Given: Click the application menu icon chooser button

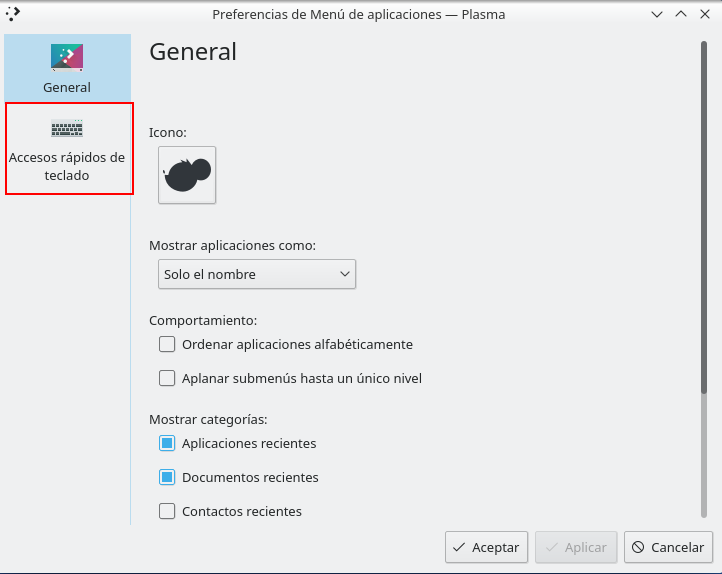Looking at the screenshot, I should pos(187,175).
